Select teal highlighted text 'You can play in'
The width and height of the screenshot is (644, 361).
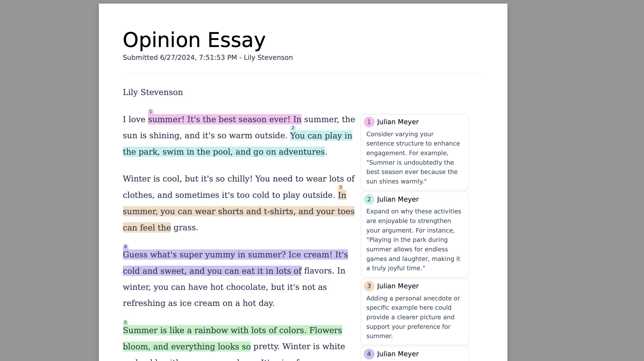(x=321, y=136)
